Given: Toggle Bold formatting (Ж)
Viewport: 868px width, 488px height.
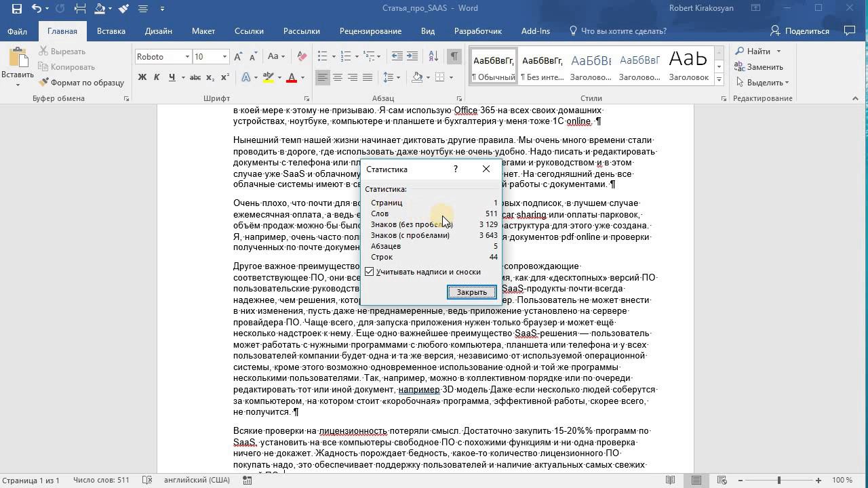Looking at the screenshot, I should click(142, 78).
